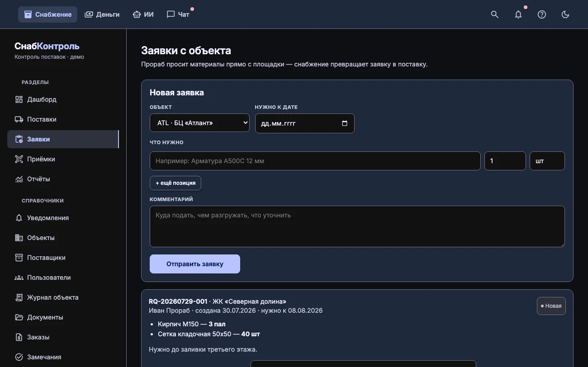Click the Поставщики box icon
Screen dimensions: 588x367
19,258
